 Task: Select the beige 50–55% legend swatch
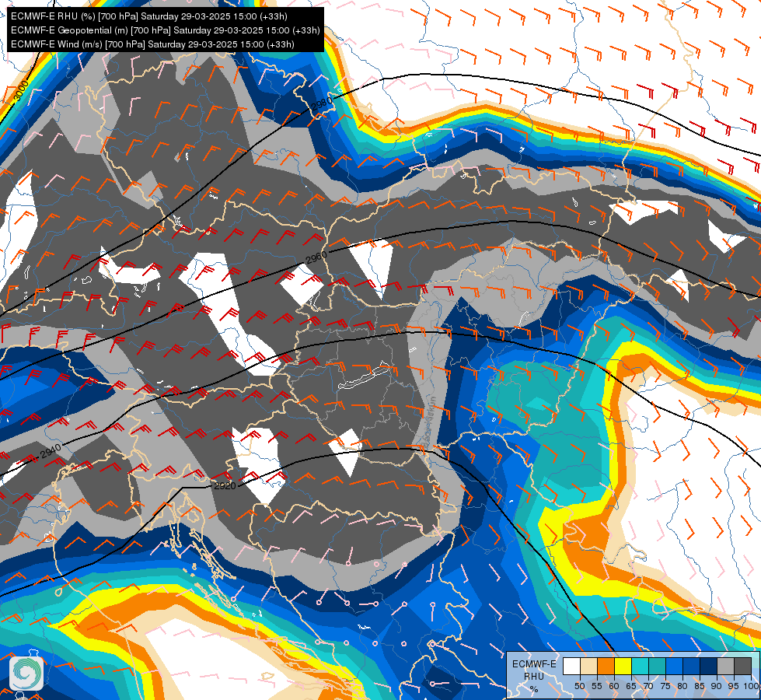coord(588,666)
